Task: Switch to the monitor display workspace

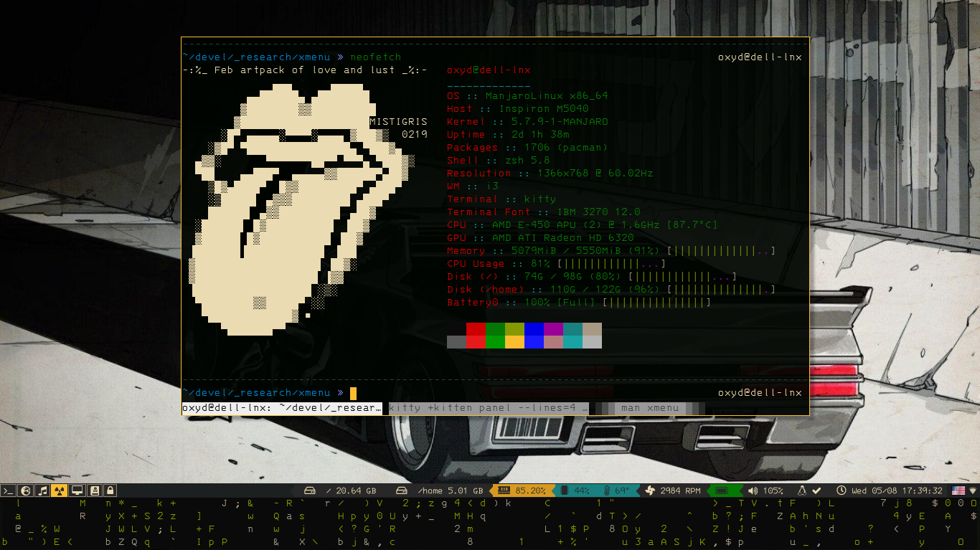Action: [x=77, y=491]
